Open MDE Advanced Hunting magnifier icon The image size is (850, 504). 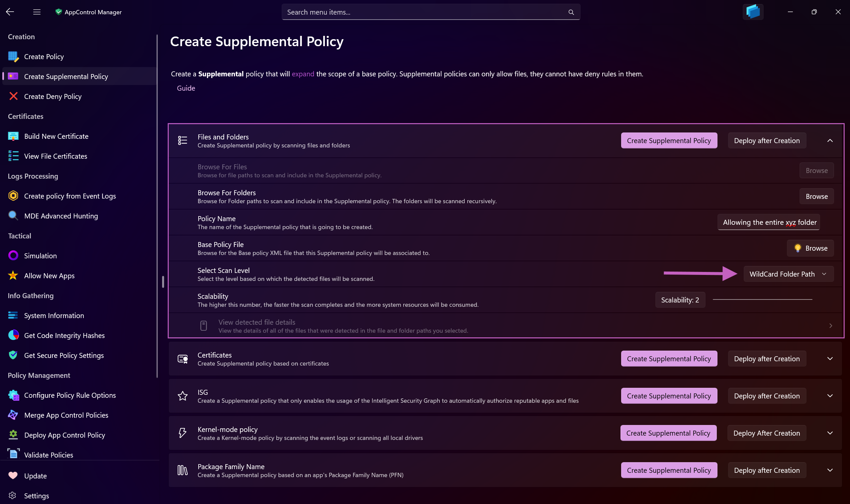13,216
